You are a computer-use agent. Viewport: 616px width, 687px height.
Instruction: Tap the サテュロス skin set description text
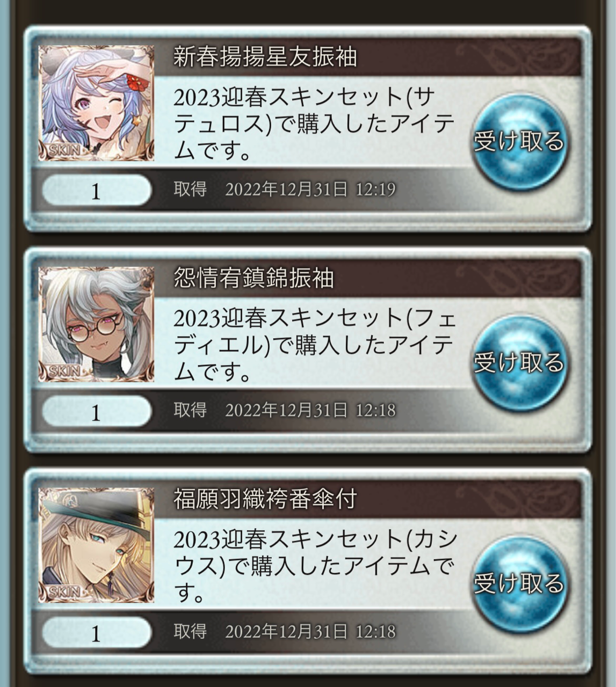[315, 125]
